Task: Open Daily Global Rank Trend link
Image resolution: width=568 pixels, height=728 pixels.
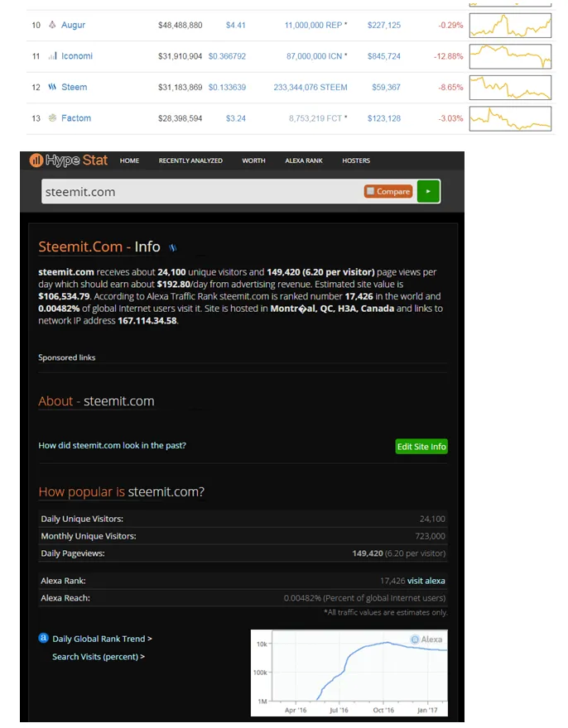Action: coord(102,639)
